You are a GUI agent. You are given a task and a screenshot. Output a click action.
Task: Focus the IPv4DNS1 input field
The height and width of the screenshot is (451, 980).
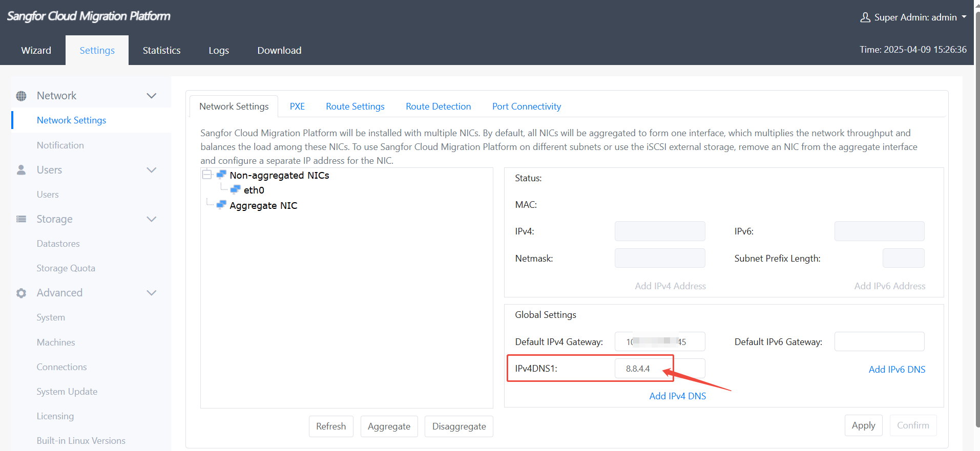point(660,368)
